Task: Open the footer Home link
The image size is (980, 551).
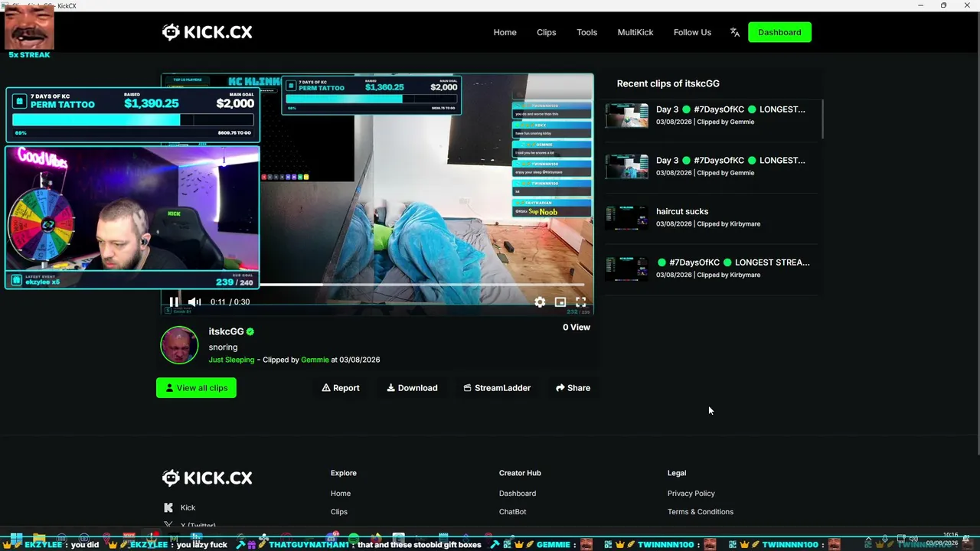Action: pyautogui.click(x=341, y=494)
